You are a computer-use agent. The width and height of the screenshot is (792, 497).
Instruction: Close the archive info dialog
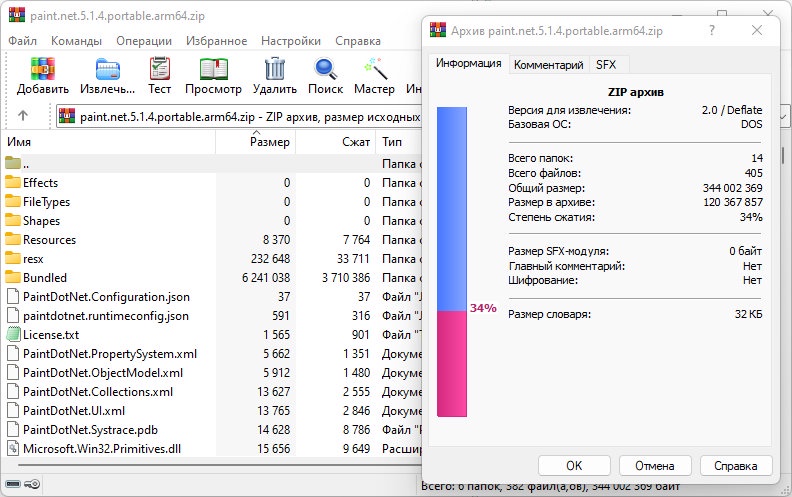pos(757,30)
